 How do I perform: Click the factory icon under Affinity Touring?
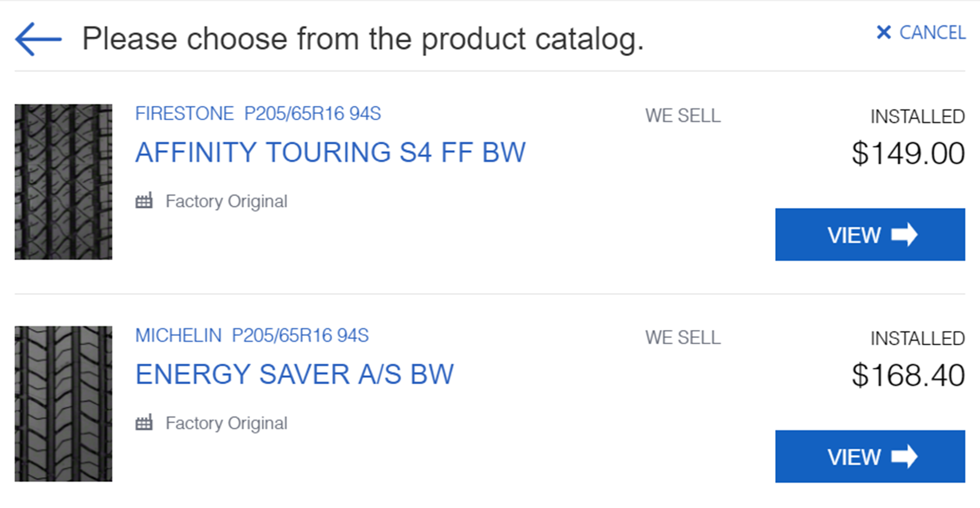144,201
